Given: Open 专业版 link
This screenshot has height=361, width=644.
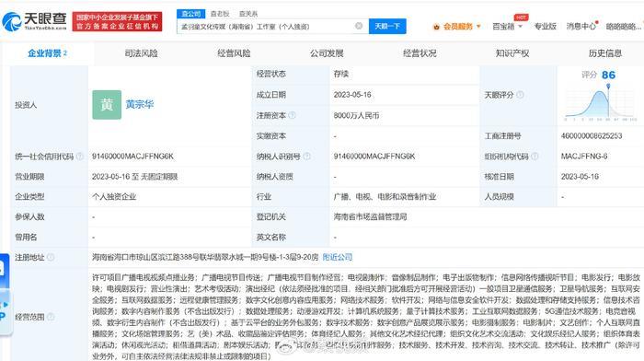Looking at the screenshot, I should 545,27.
